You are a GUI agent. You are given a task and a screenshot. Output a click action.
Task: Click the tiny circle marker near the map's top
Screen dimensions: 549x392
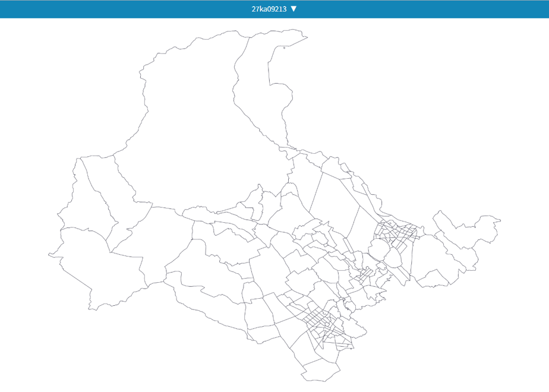284,48
